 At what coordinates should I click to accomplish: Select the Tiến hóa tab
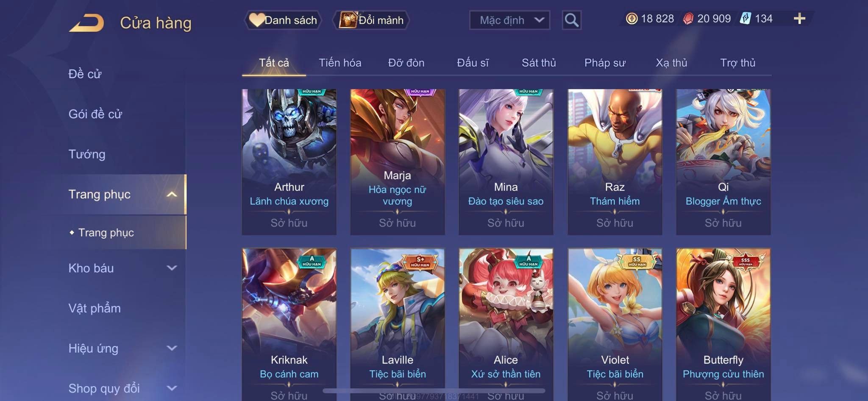(x=340, y=63)
